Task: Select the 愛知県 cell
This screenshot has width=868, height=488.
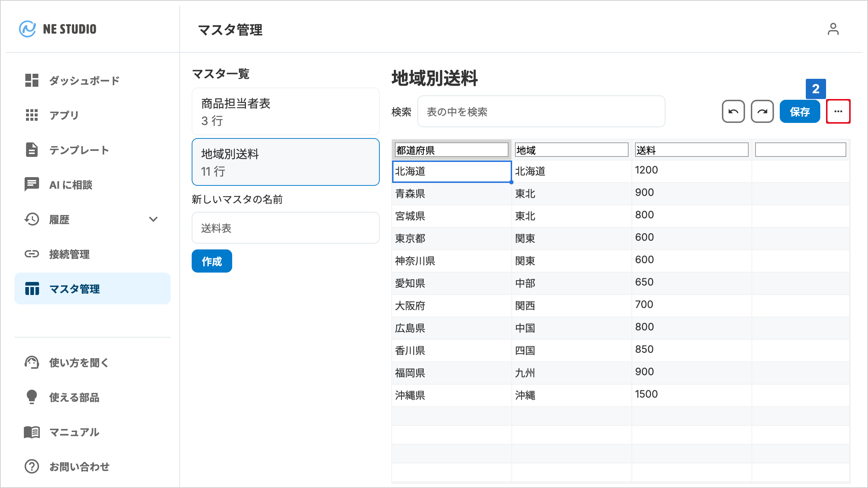Action: pos(452,283)
